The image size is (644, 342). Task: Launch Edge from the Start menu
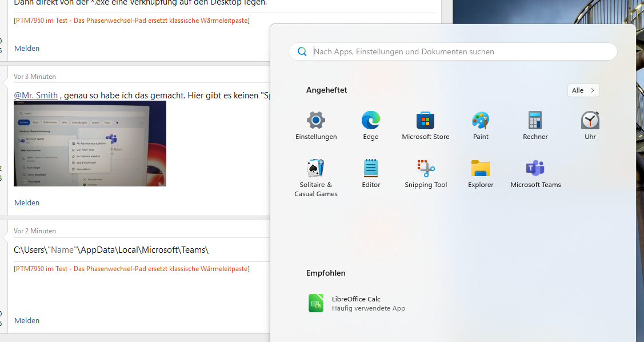[370, 126]
